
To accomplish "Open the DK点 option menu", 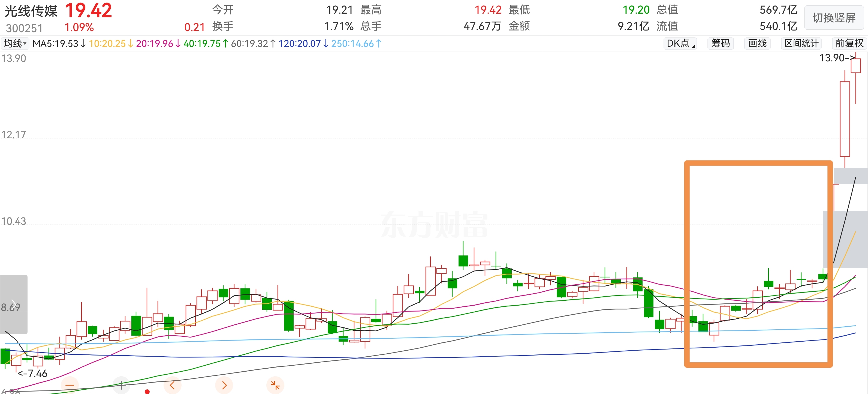I will pos(680,43).
